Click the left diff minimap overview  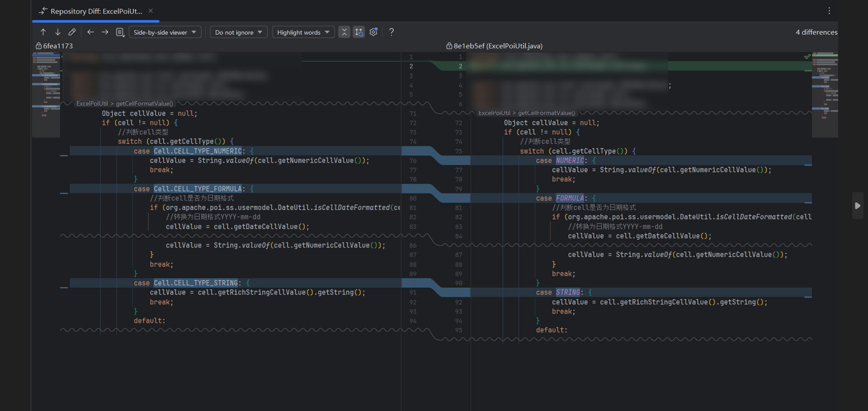pyautogui.click(x=46, y=95)
